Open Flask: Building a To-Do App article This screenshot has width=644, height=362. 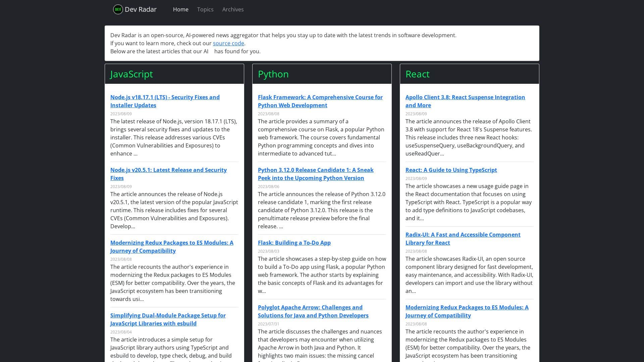click(294, 242)
